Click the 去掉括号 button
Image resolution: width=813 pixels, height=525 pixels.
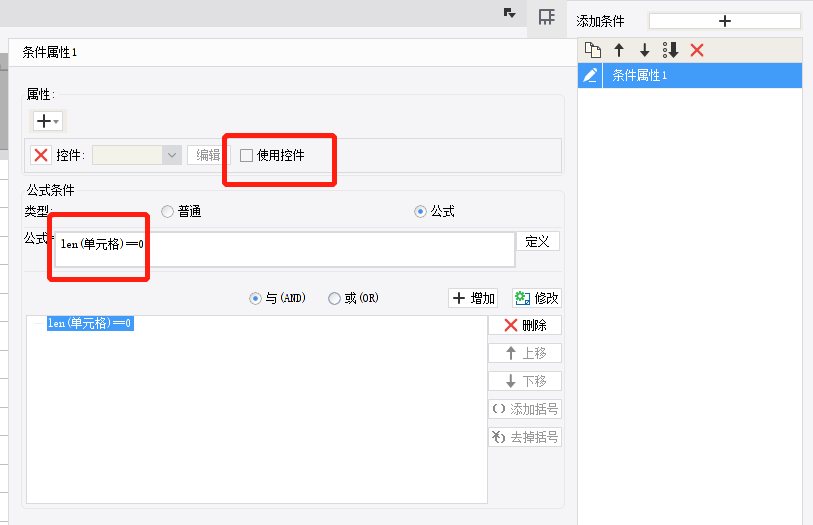[x=525, y=437]
